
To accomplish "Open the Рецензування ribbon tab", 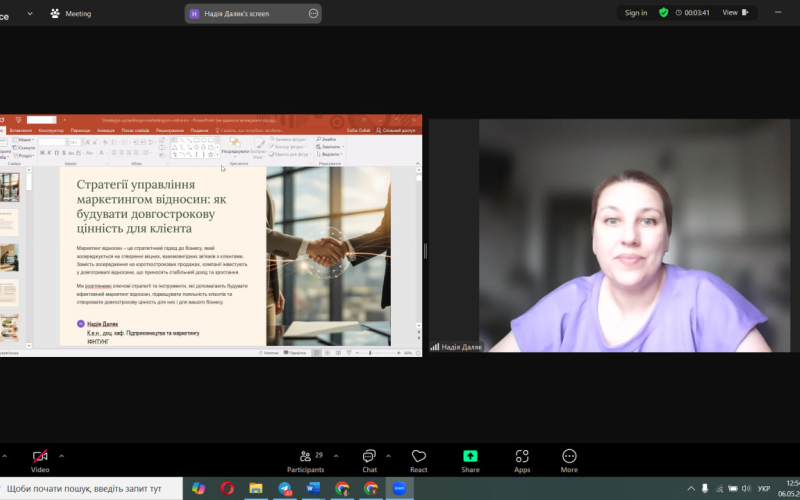I will click(170, 131).
